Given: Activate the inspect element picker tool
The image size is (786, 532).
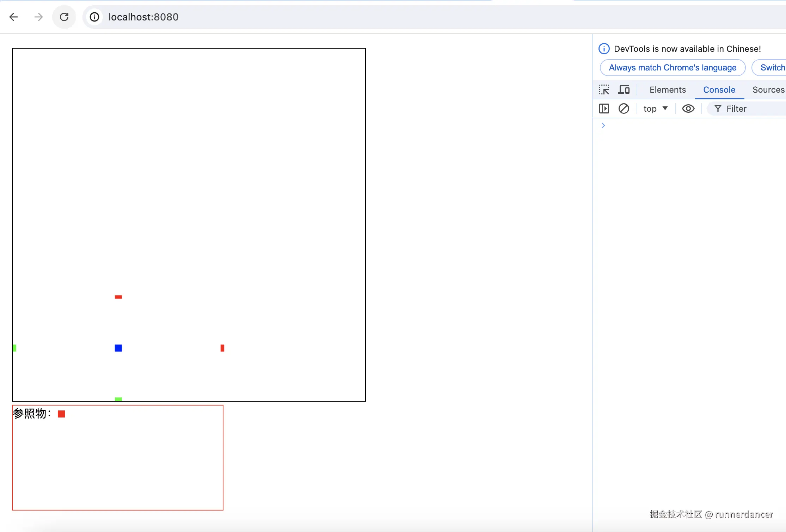Looking at the screenshot, I should (604, 90).
